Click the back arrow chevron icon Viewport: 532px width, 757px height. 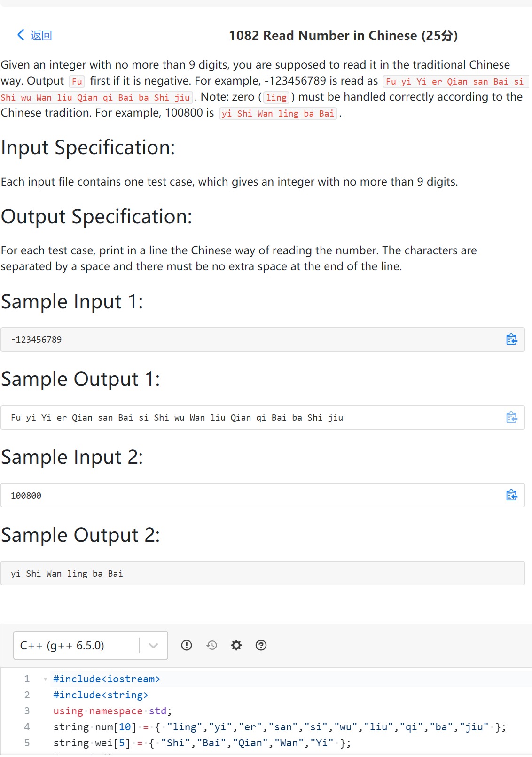[21, 35]
